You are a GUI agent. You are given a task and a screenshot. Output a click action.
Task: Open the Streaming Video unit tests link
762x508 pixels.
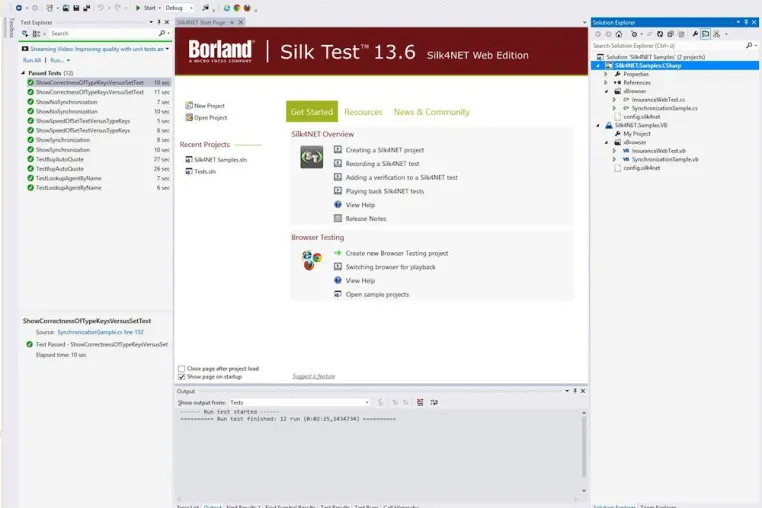[x=97, y=49]
